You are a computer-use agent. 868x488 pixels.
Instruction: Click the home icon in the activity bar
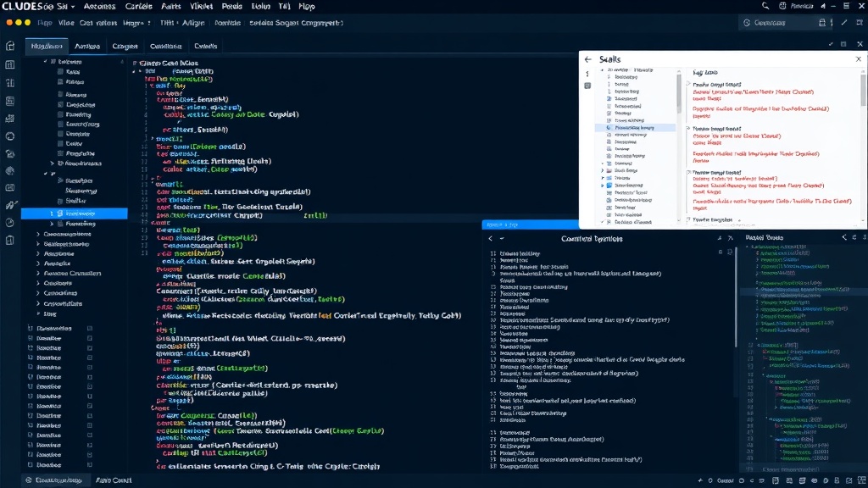(10, 47)
